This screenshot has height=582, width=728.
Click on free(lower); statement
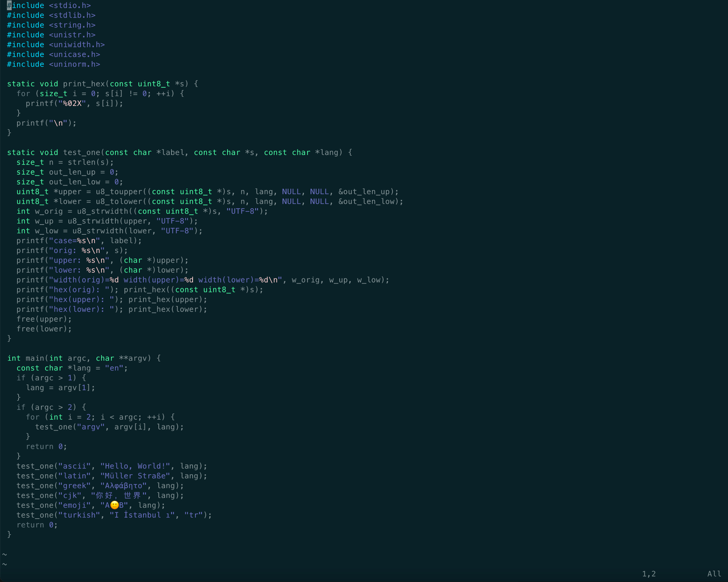tap(44, 329)
